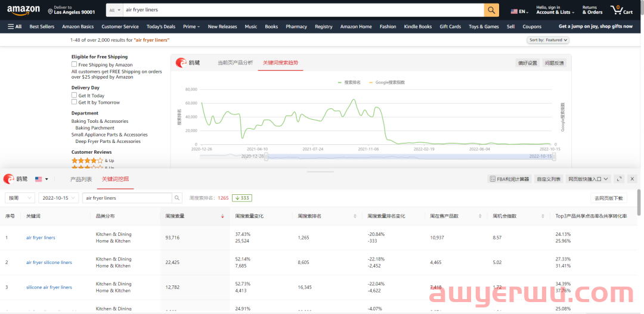644x314 pixels.
Task: Click the preference settings button
Action: point(528,63)
